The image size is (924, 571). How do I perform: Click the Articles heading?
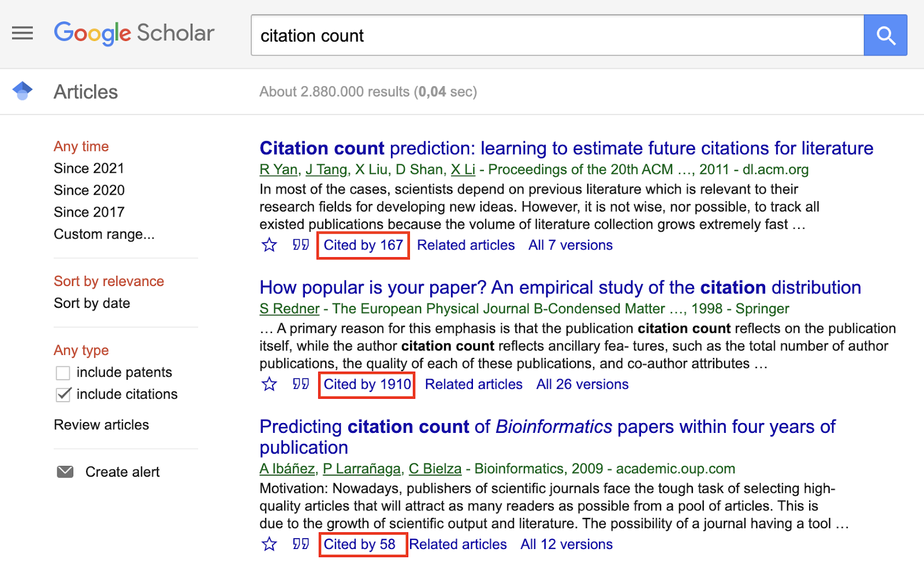pos(85,92)
